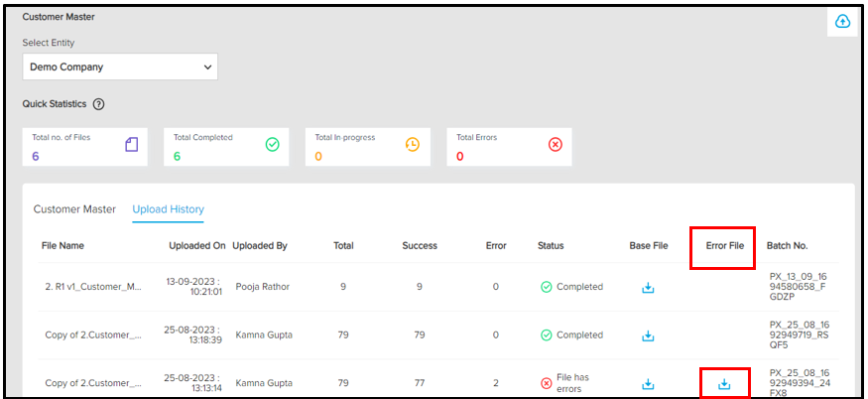Click the Total column header
Image resolution: width=868 pixels, height=399 pixels.
pyautogui.click(x=344, y=246)
